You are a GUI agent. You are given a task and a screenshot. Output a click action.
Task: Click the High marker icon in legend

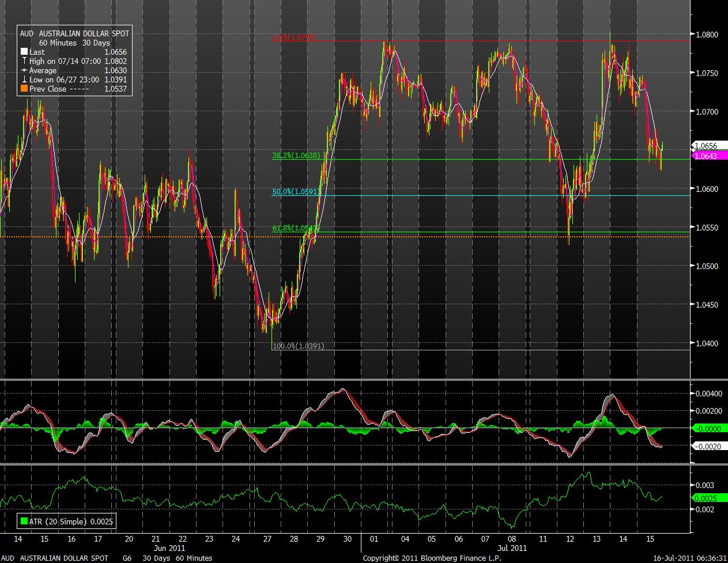[24, 62]
